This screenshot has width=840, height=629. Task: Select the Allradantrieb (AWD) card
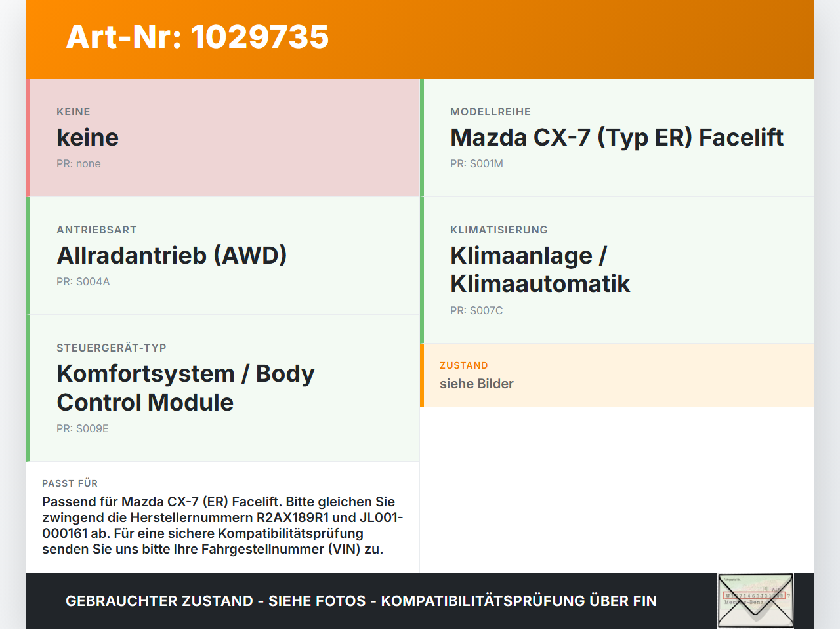point(223,256)
